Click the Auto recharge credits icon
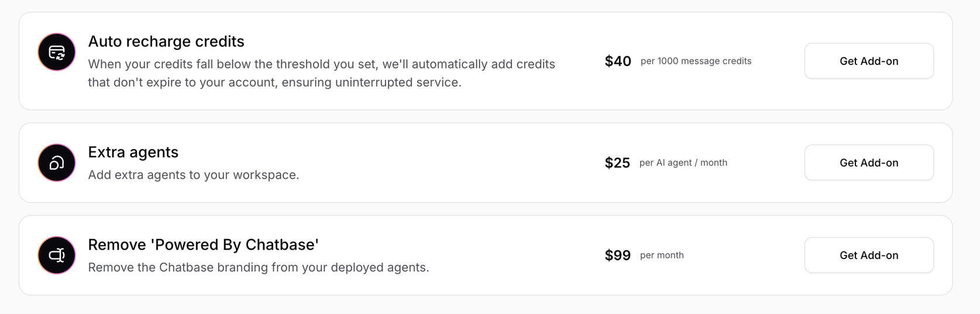This screenshot has width=980, height=314. 57,52
